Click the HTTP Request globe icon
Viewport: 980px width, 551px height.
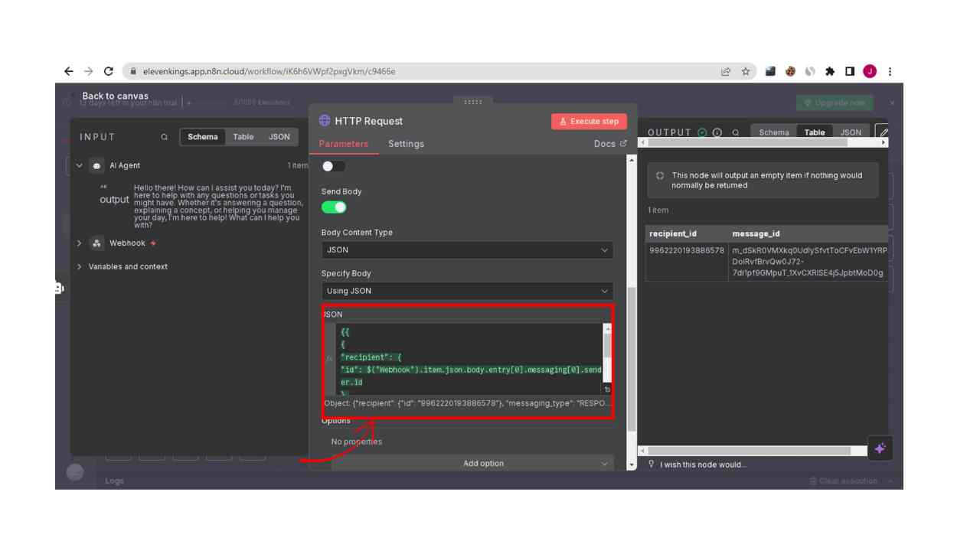pos(325,121)
